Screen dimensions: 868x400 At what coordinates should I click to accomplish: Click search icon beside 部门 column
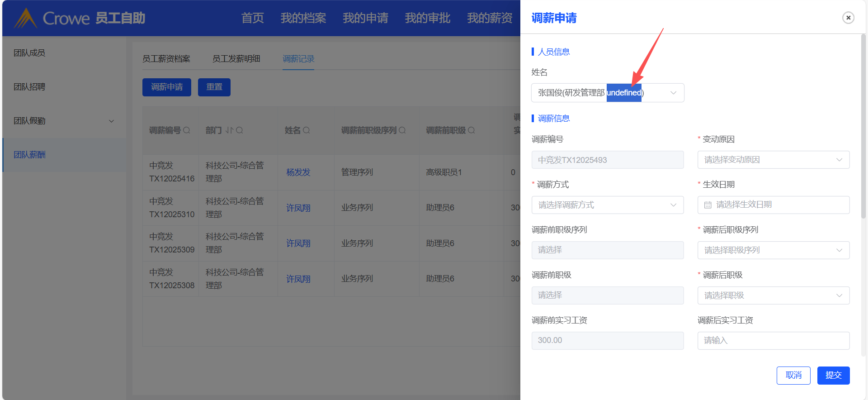click(240, 130)
